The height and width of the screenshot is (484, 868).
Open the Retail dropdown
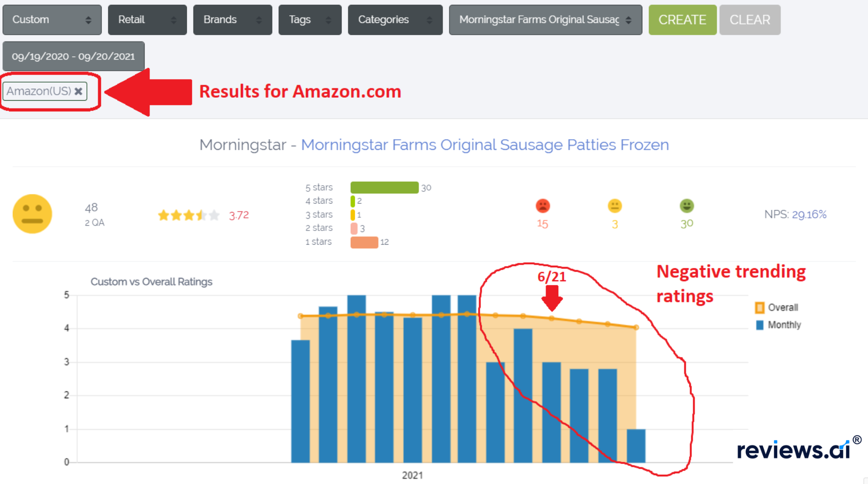[147, 20]
